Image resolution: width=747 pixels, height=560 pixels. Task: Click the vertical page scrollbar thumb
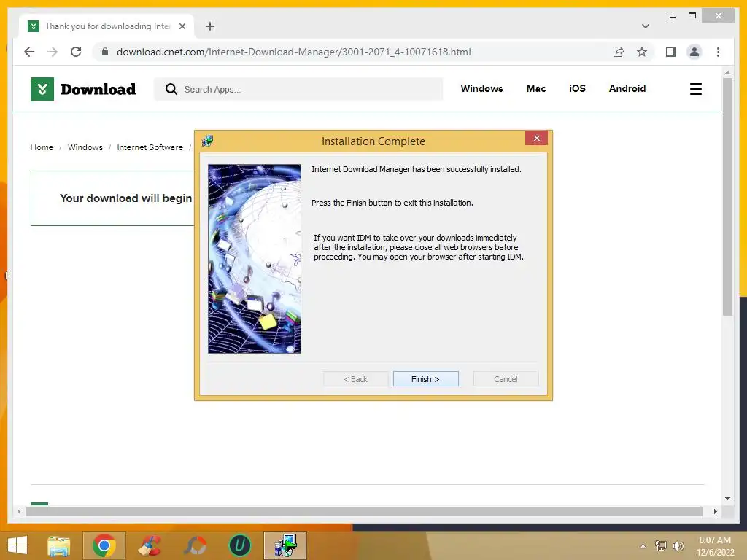click(x=727, y=197)
